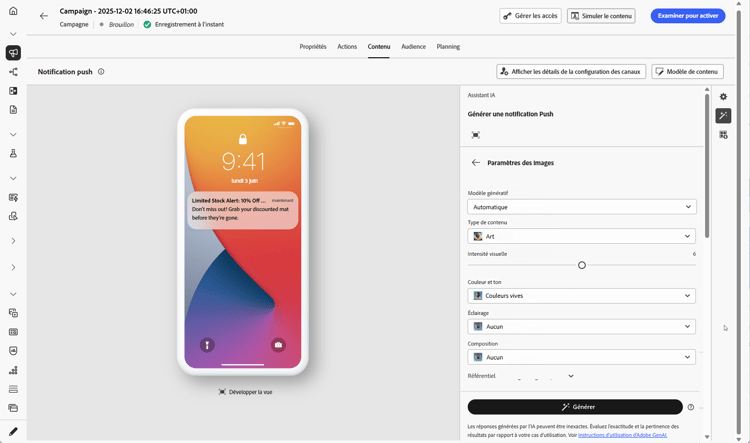
Task: Expand the Référentiel section chevron
Action: click(571, 376)
